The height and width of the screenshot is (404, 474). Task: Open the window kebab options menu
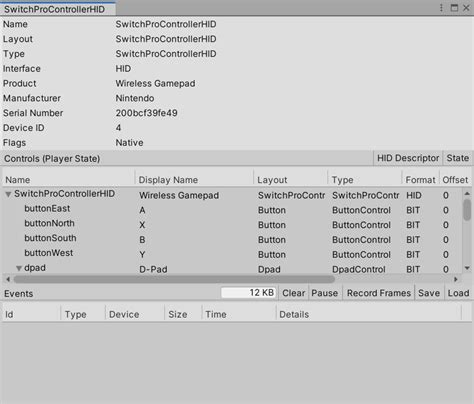pos(441,8)
